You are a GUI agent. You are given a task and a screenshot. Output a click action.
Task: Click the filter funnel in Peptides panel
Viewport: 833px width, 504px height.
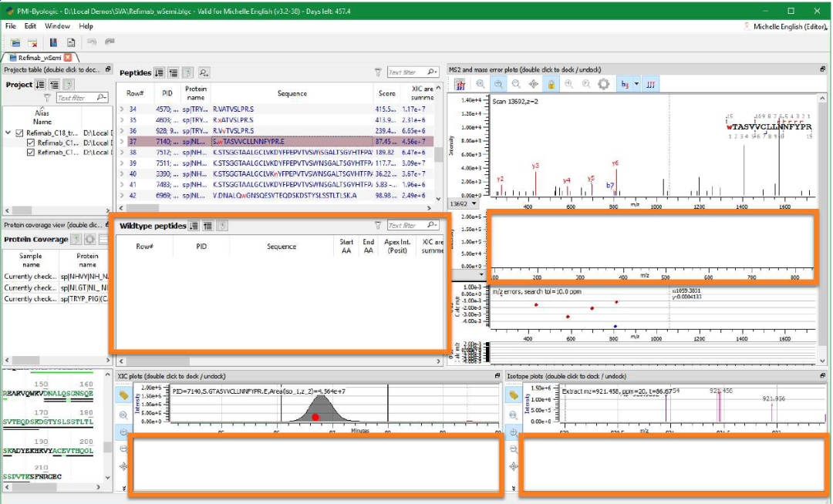[377, 72]
